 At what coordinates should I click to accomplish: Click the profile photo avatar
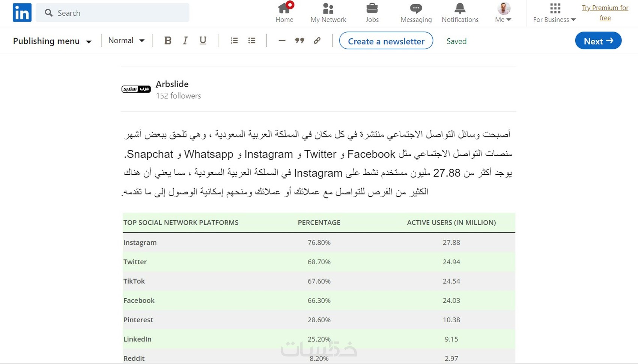[504, 8]
